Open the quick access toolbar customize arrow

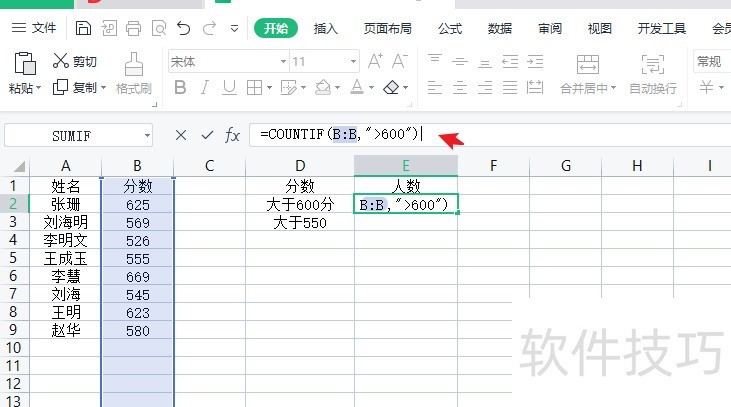[x=234, y=29]
